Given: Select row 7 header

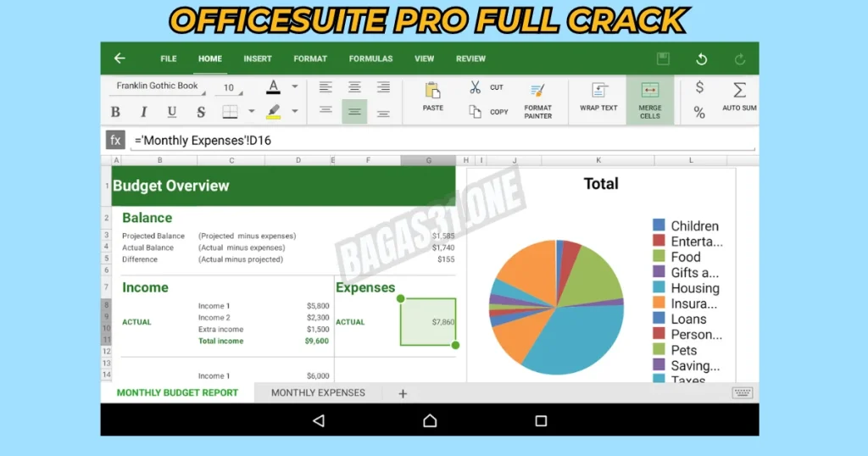Looking at the screenshot, I should 106,287.
